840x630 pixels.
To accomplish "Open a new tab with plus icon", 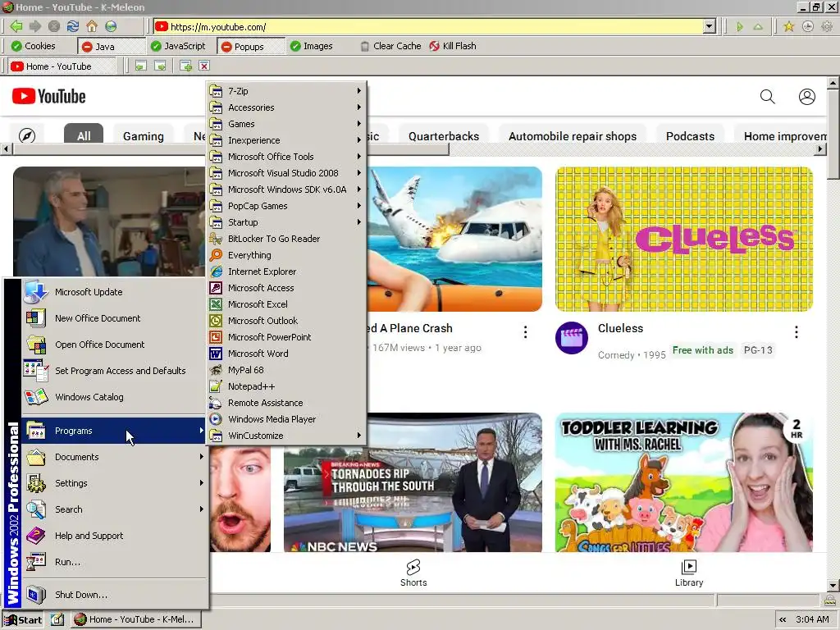I will coord(185,66).
